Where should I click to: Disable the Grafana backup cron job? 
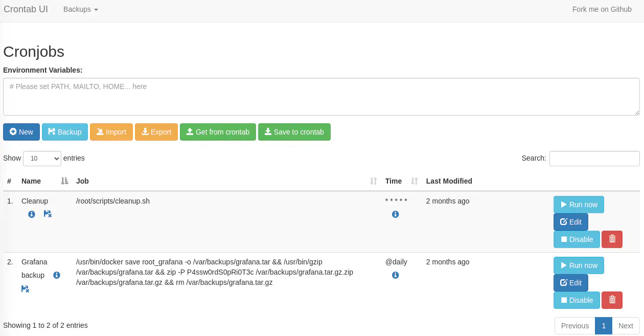577,300
